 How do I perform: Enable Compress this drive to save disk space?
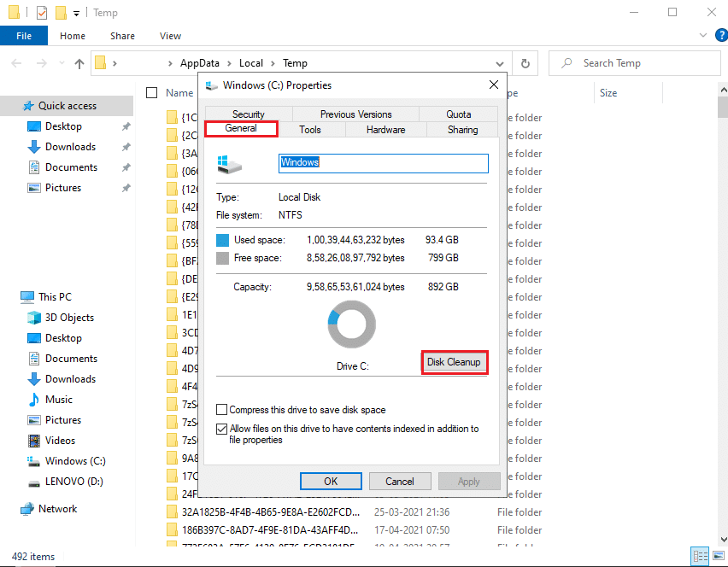pos(221,409)
